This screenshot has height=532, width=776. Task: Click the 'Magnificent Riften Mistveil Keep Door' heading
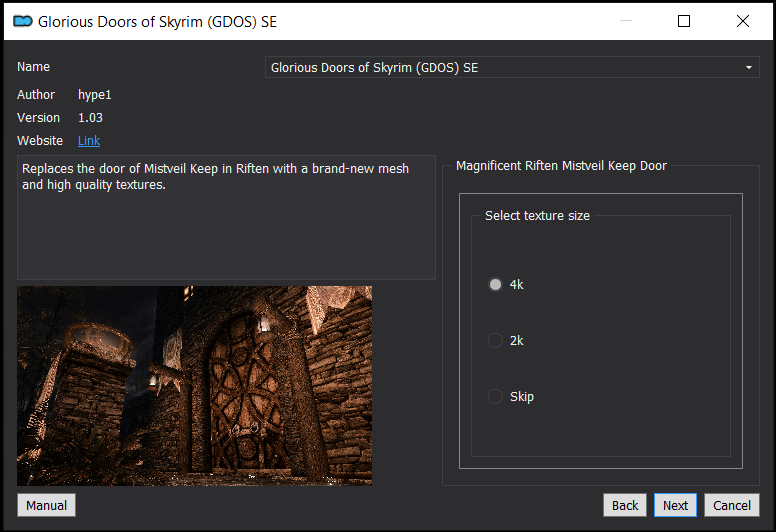(x=561, y=166)
